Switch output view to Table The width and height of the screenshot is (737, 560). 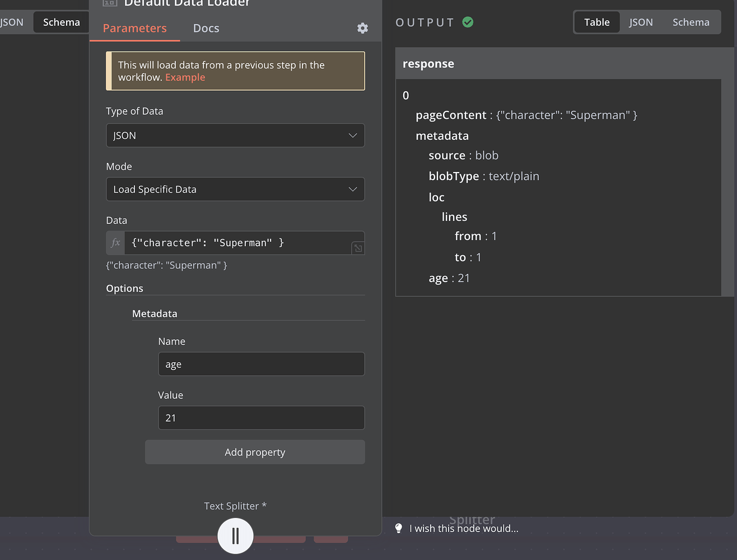point(596,22)
